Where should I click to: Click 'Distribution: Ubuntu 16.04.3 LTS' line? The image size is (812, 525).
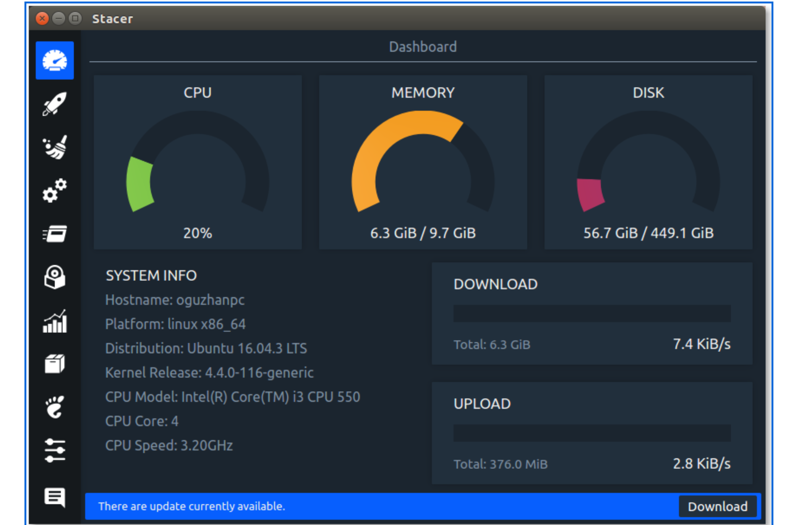coord(206,348)
